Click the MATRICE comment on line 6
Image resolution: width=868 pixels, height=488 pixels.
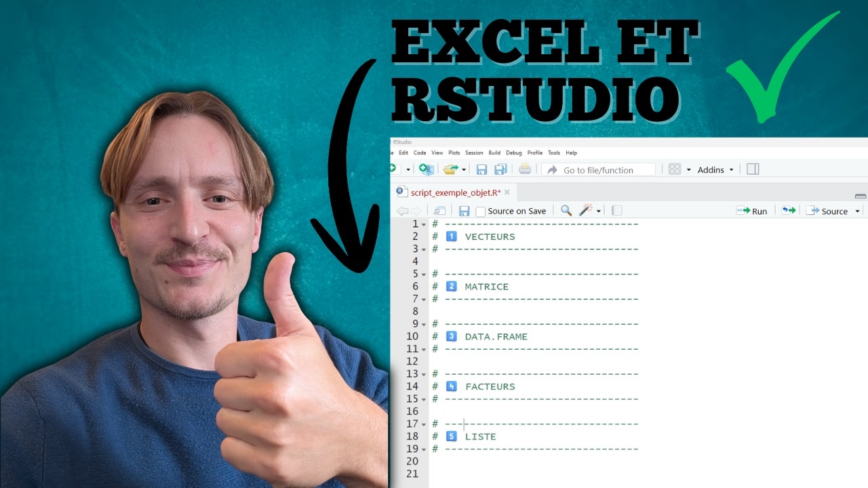point(486,287)
